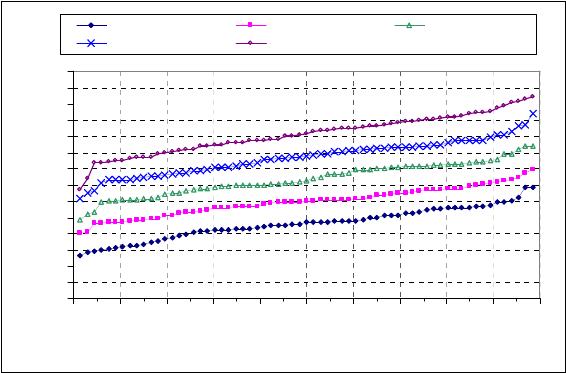This screenshot has height=373, width=566.
Task: Pick the final X marker of the blue series
Action: click(533, 113)
